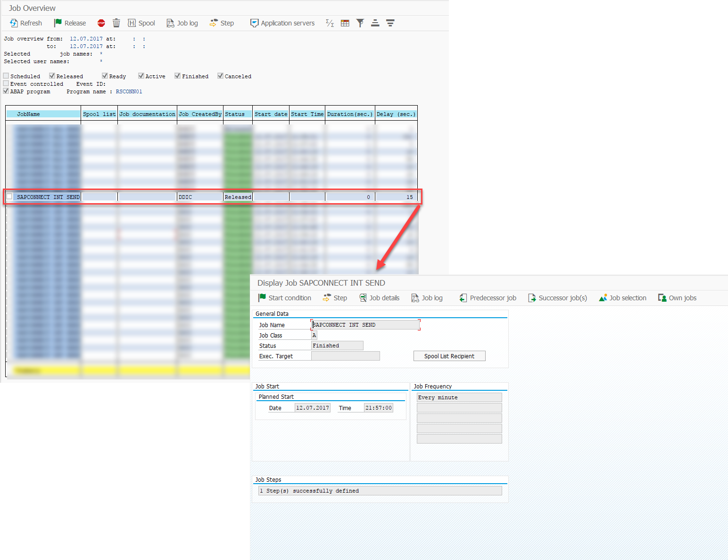Click the Status field showing Finished
Viewport: 728px width, 560px height.
pos(337,346)
